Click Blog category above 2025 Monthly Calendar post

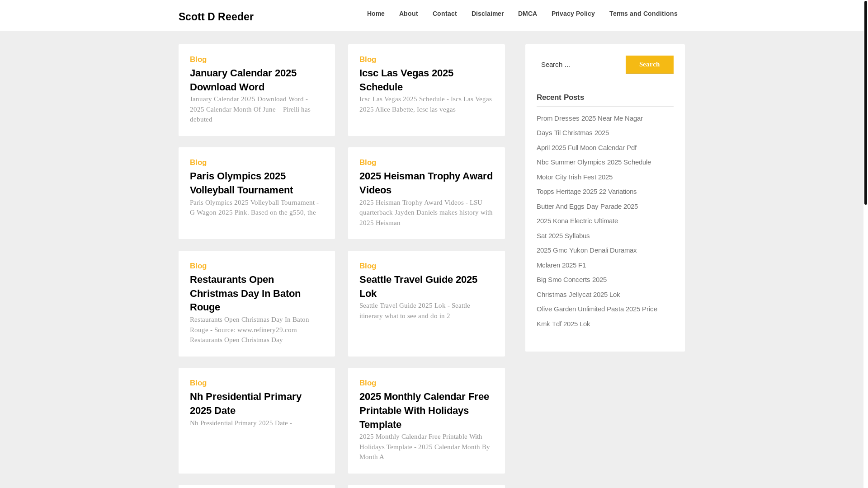click(368, 383)
